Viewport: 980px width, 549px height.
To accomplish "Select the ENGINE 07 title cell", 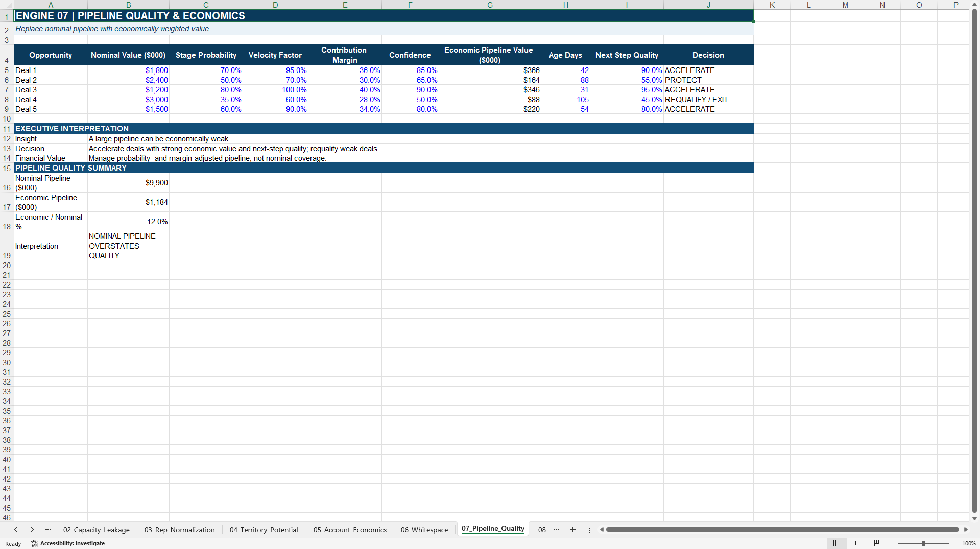I will 384,16.
